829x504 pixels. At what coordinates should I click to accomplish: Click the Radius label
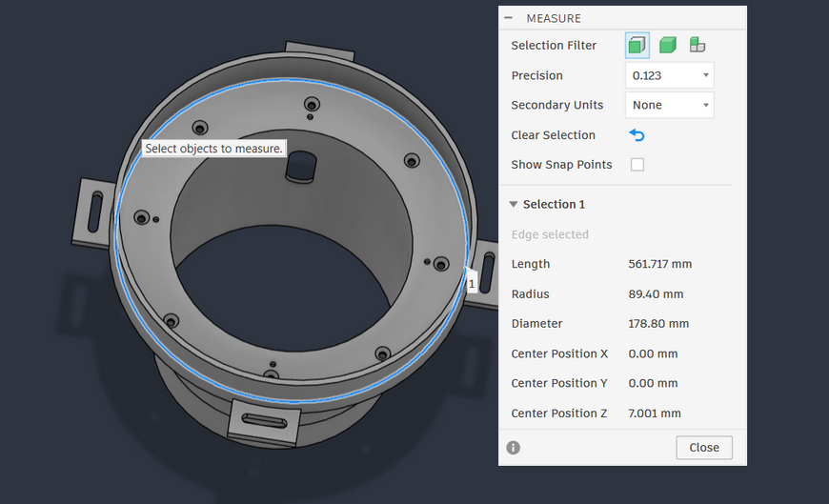click(531, 294)
